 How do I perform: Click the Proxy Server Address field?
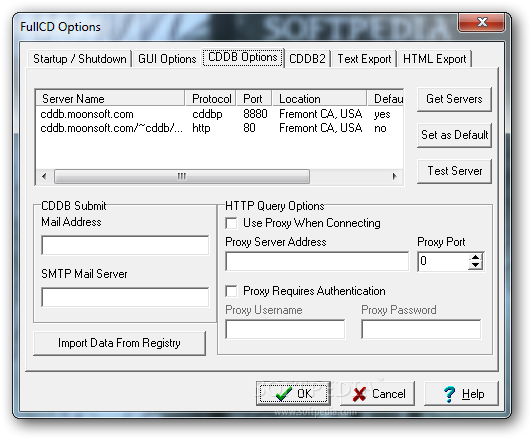pos(317,261)
